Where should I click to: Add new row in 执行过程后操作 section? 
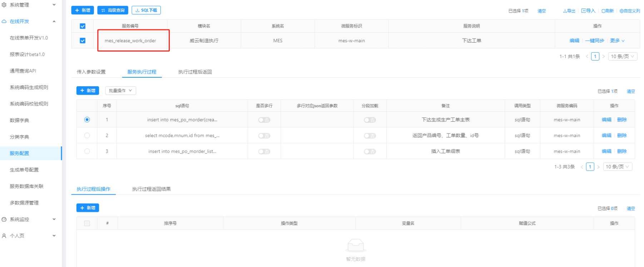coord(88,208)
